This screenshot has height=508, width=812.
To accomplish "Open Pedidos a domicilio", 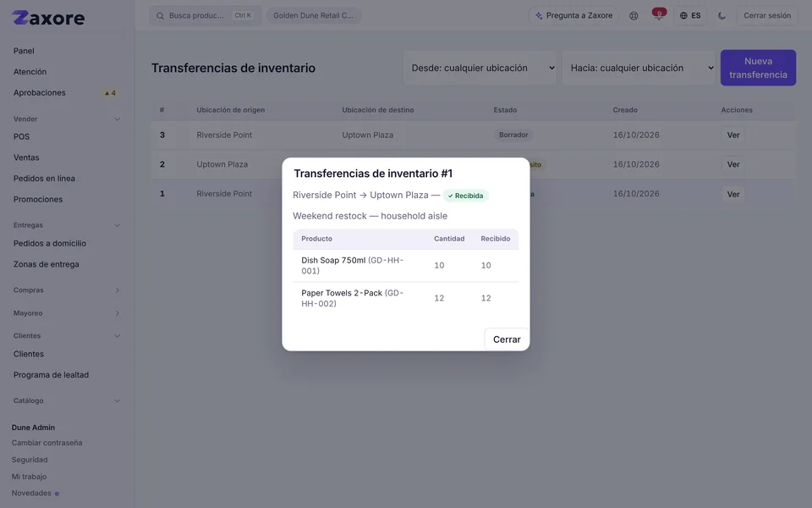I will coord(50,243).
